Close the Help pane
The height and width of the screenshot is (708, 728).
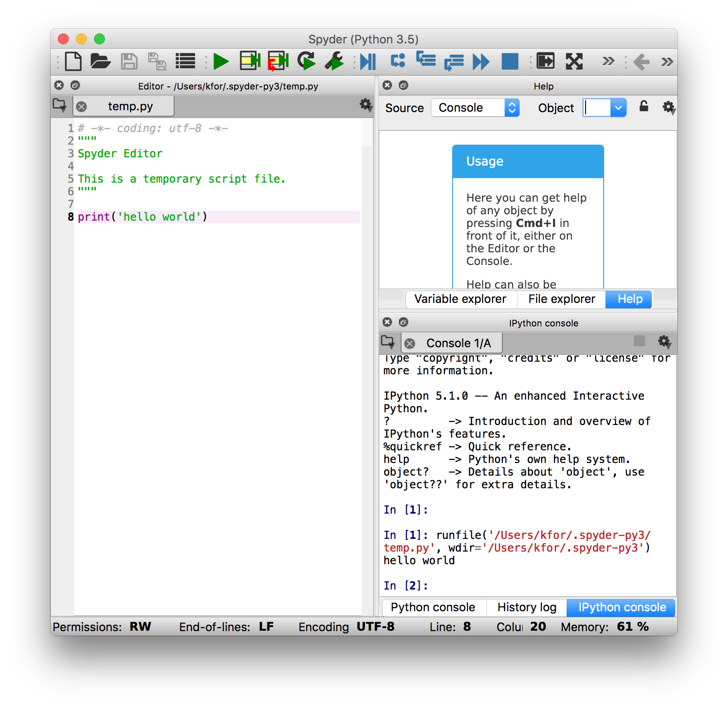387,85
